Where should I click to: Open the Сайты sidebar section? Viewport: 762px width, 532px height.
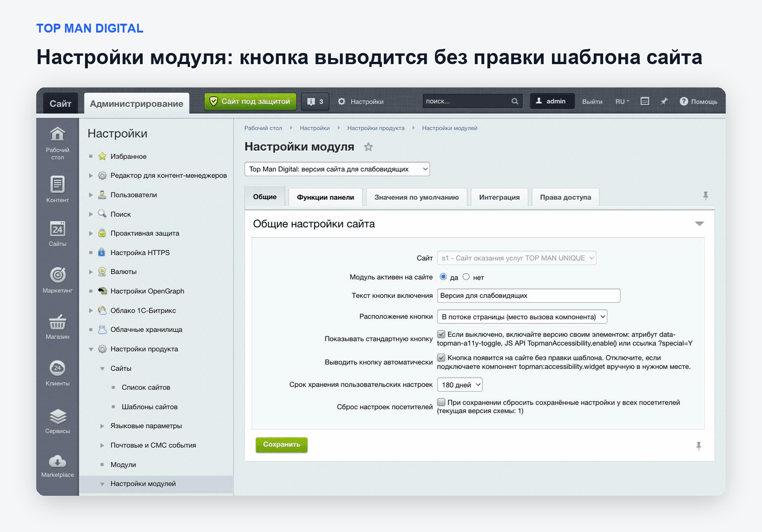58,233
